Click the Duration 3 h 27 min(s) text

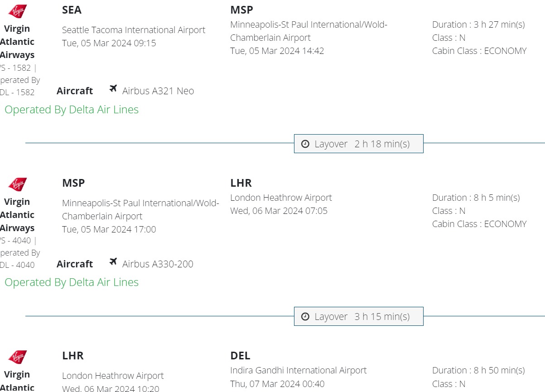pyautogui.click(x=478, y=24)
